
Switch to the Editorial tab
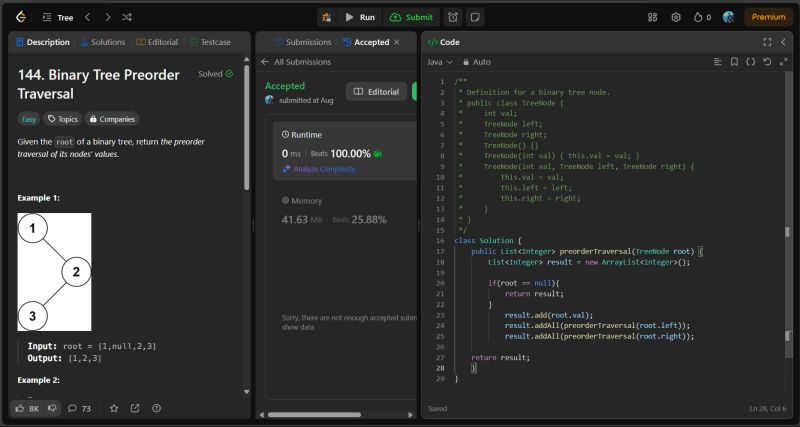tap(159, 42)
